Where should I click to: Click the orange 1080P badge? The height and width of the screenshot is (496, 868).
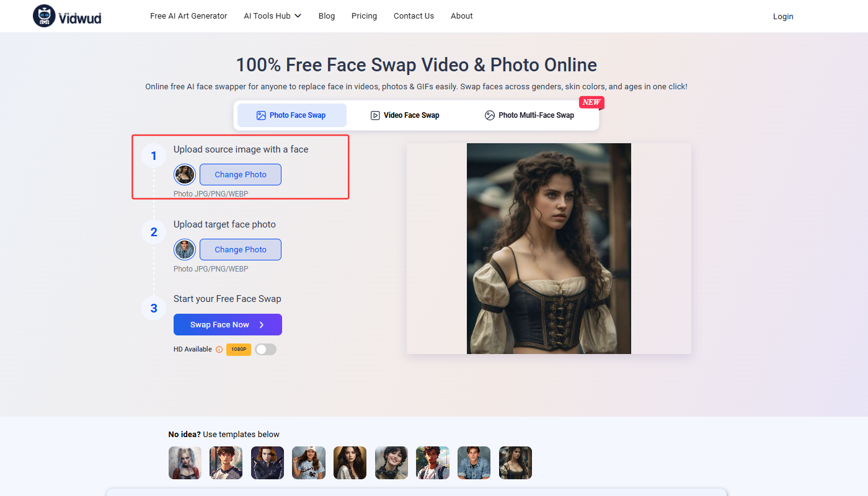[x=239, y=350]
